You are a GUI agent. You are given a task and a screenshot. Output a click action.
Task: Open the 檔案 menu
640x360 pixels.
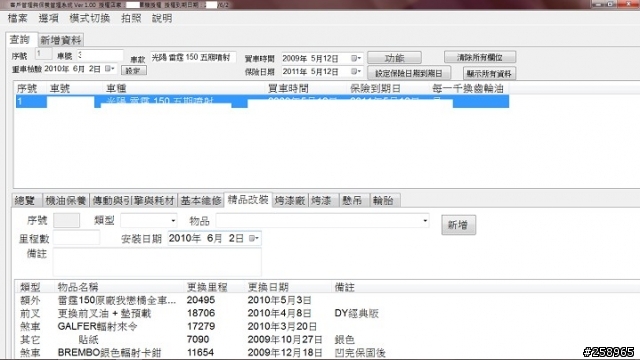coord(18,18)
